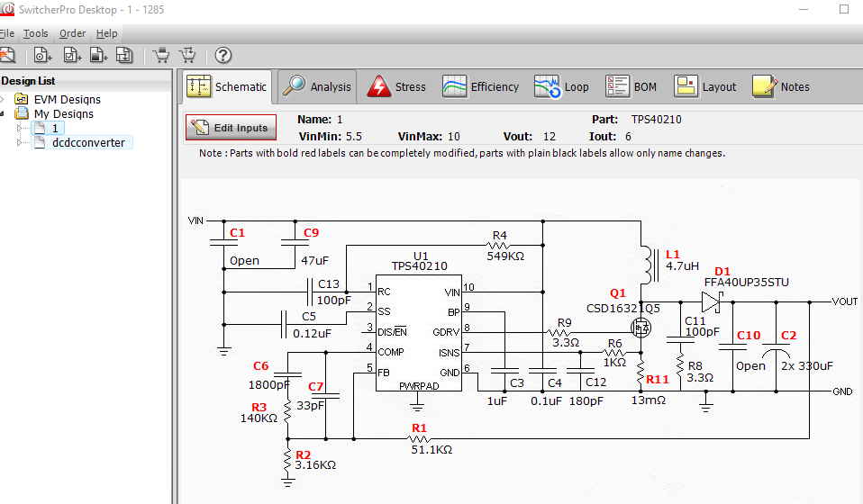
Task: Select My Designs in Design List
Action: pos(64,113)
